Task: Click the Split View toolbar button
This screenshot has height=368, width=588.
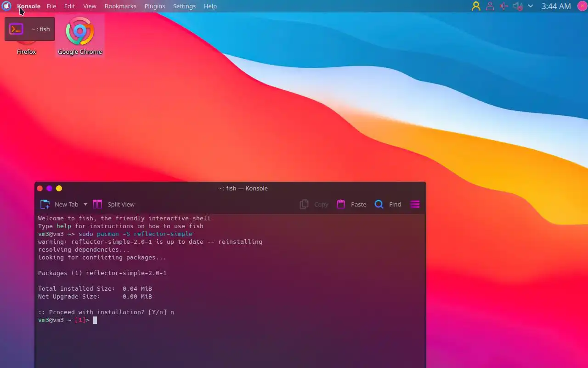Action: tap(114, 204)
